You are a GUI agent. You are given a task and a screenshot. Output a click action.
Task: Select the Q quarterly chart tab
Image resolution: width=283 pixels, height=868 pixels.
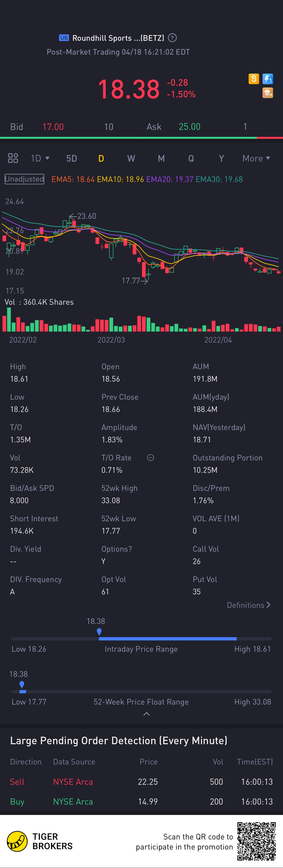(191, 158)
